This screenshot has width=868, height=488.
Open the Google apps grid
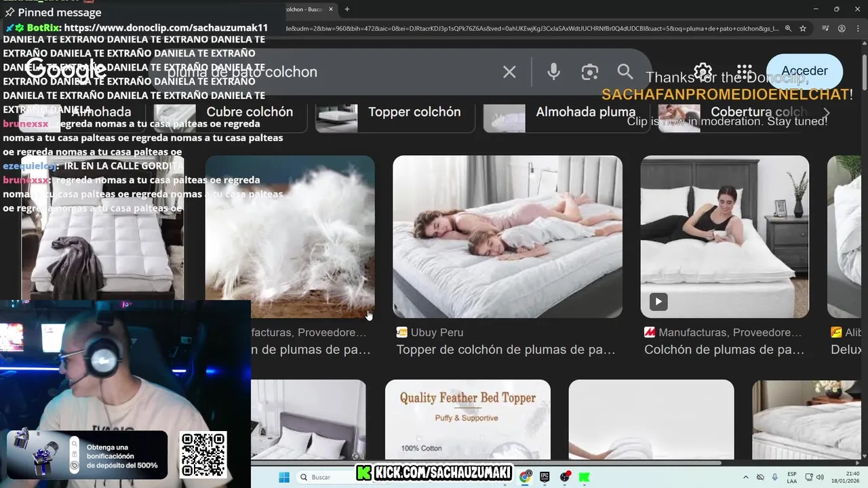click(745, 72)
